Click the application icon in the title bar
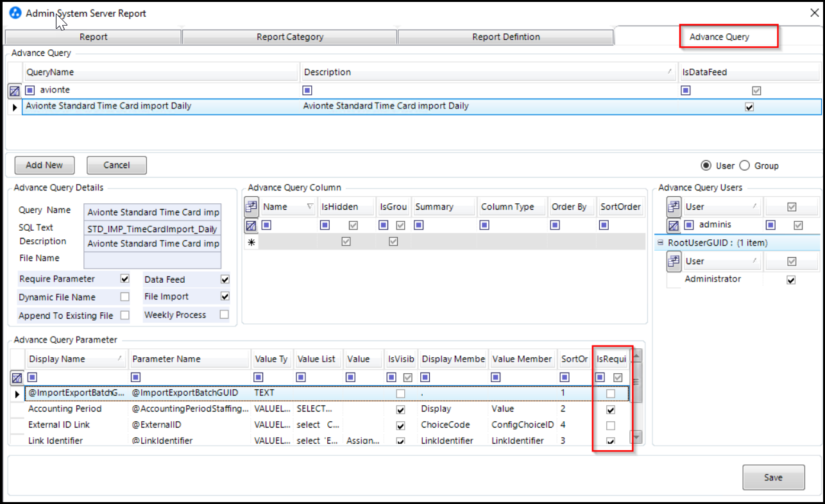 click(x=15, y=13)
